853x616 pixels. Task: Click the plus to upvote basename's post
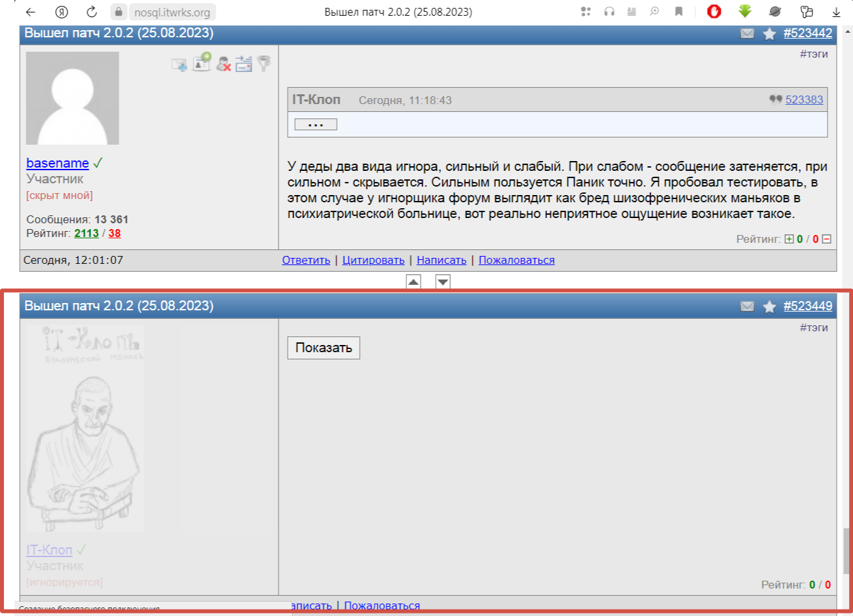(789, 240)
